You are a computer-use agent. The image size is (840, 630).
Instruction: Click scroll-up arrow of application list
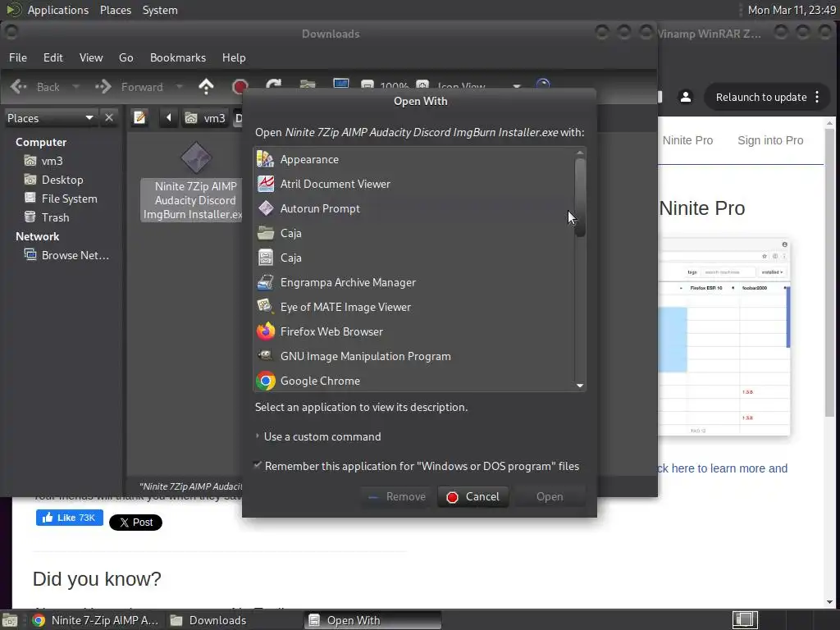click(x=580, y=153)
